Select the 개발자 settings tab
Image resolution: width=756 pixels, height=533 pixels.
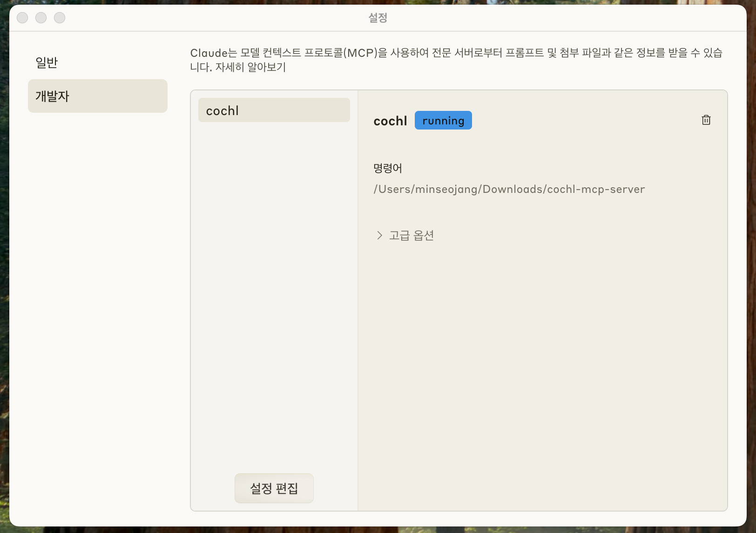[x=98, y=96]
